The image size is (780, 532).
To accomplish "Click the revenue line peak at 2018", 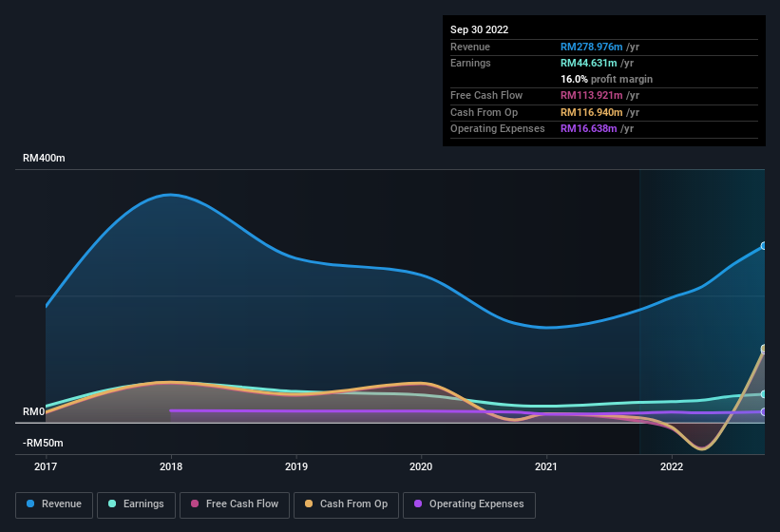I will tap(171, 195).
